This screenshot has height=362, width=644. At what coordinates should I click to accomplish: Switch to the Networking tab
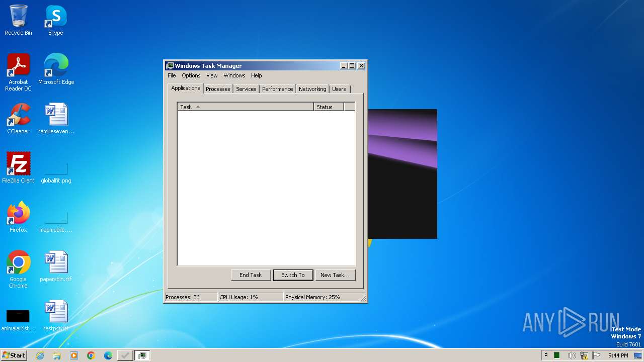(x=312, y=89)
